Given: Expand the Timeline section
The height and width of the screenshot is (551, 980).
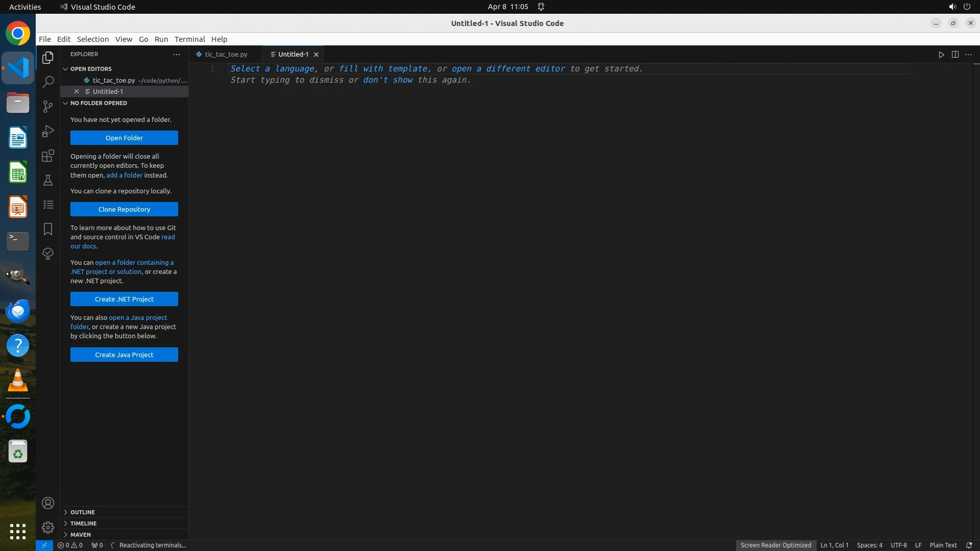Looking at the screenshot, I should coord(83,523).
